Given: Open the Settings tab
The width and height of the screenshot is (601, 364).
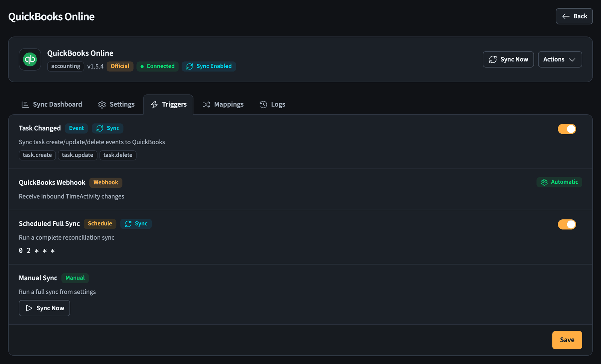Looking at the screenshot, I should (116, 104).
